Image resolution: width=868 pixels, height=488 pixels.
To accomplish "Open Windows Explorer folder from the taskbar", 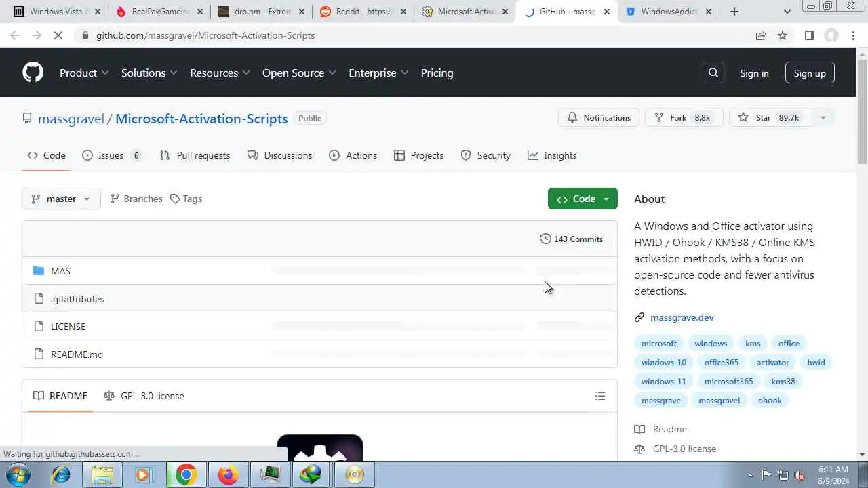I will [x=102, y=474].
